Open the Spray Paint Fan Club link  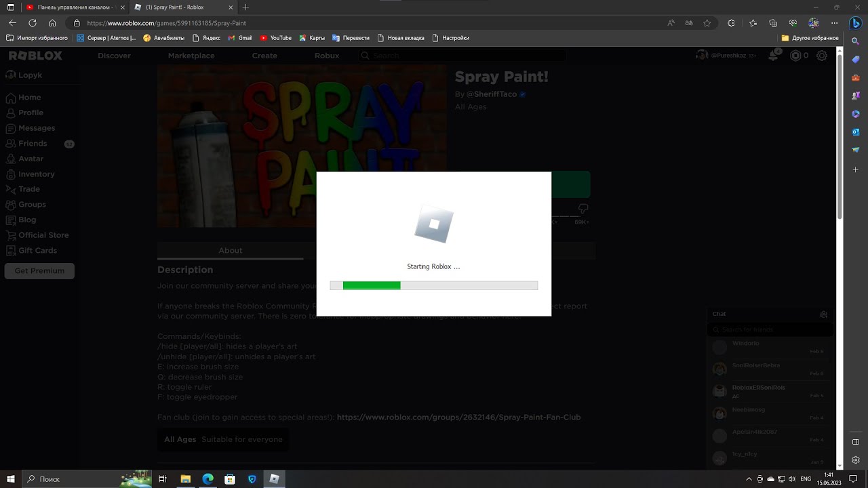[x=458, y=418]
